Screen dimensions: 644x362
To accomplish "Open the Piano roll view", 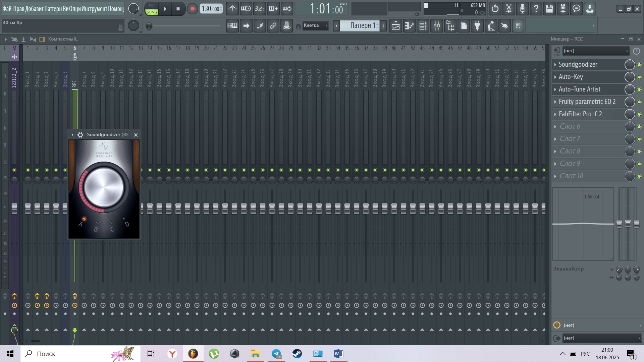I will pyautogui.click(x=409, y=26).
